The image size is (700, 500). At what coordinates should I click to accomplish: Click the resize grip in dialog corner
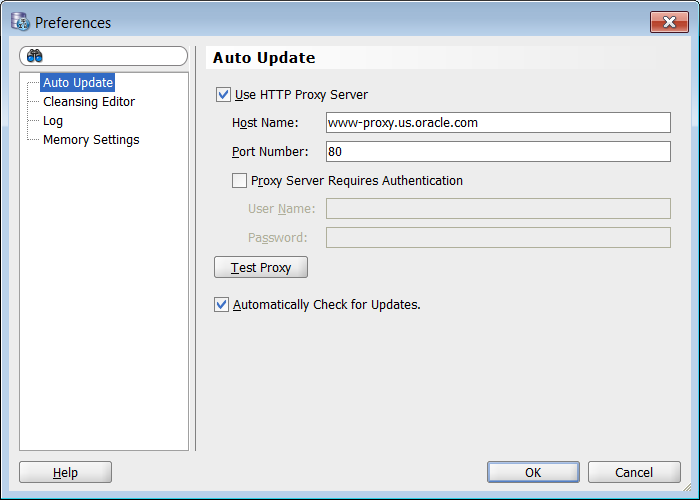(x=688, y=488)
